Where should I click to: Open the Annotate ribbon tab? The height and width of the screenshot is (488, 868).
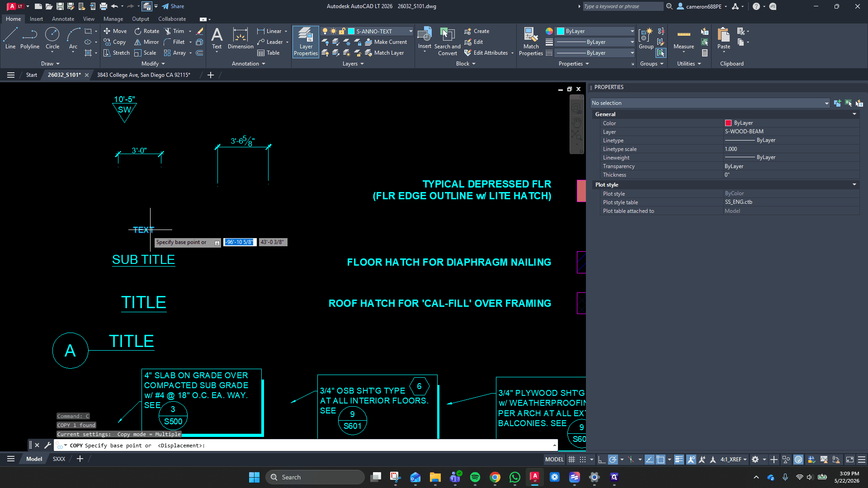(63, 19)
